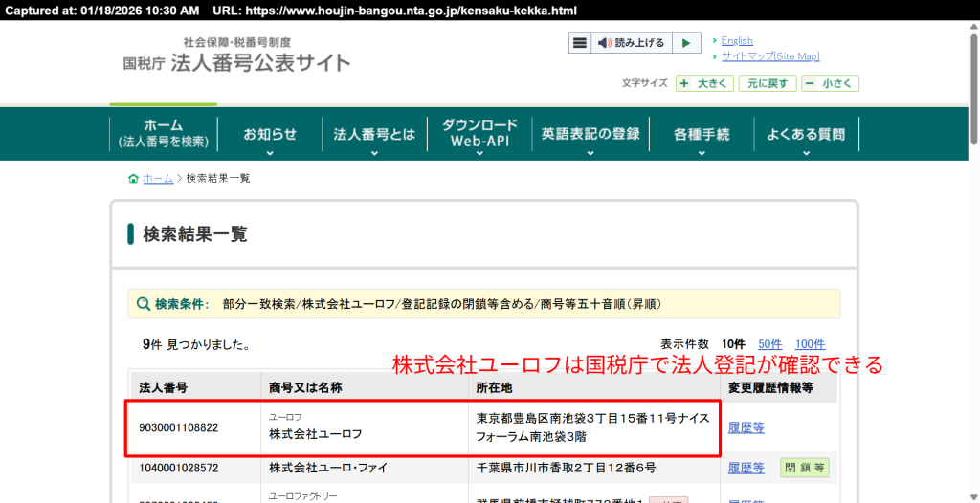Click the home icon in breadcrumb

(133, 179)
